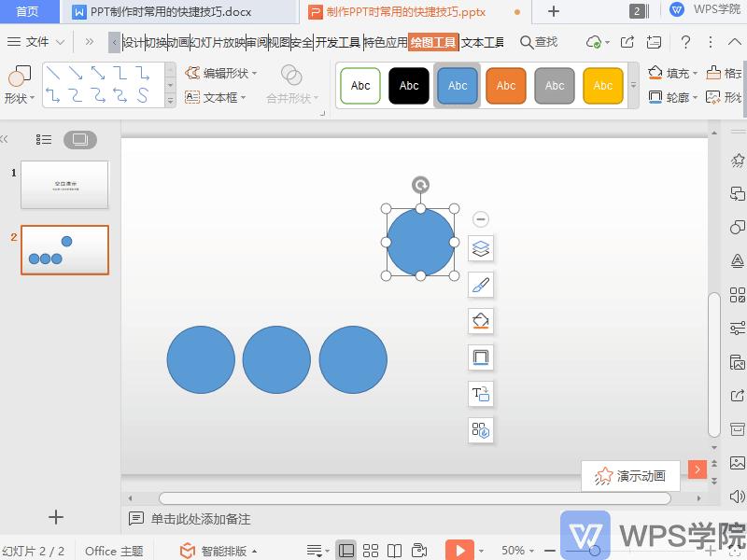Viewport: 747px width, 560px height.
Task: Toggle the grid view icon in status bar
Action: point(371,550)
